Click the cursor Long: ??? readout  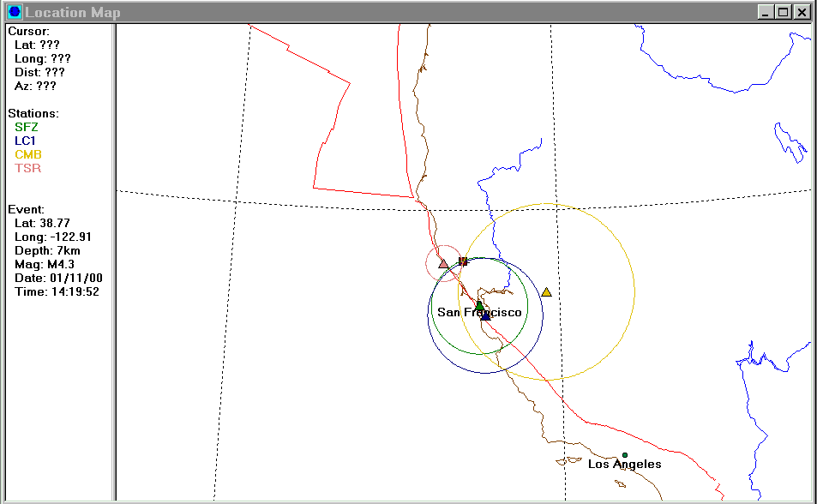[x=43, y=58]
